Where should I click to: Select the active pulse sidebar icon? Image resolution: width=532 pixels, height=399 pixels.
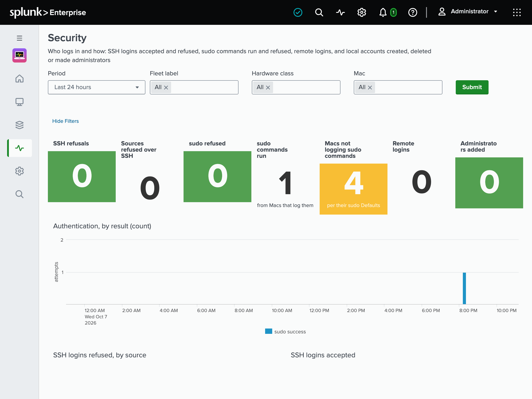[x=20, y=148]
